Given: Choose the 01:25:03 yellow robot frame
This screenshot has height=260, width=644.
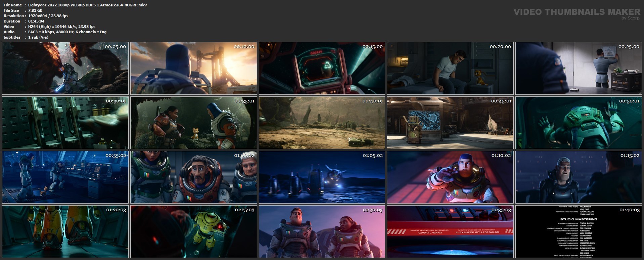Looking at the screenshot, I should 194,232.
